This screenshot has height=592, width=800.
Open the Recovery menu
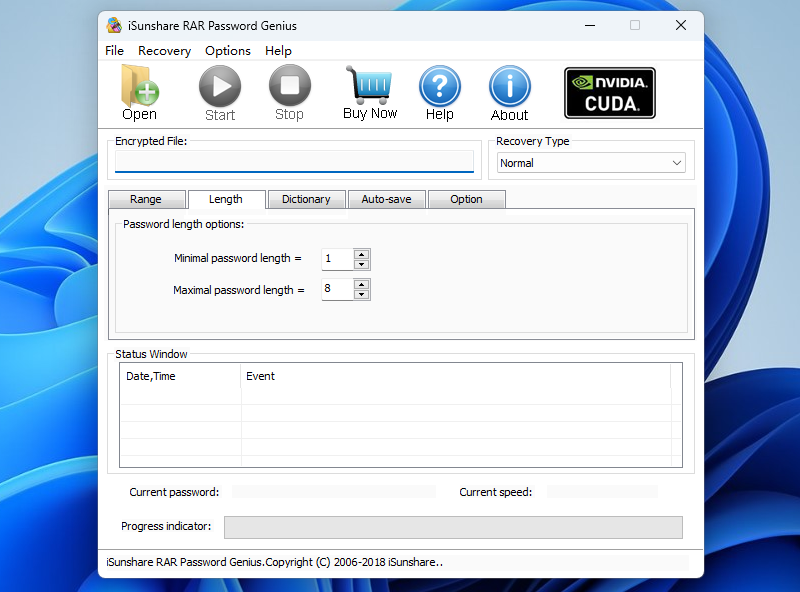click(x=164, y=50)
